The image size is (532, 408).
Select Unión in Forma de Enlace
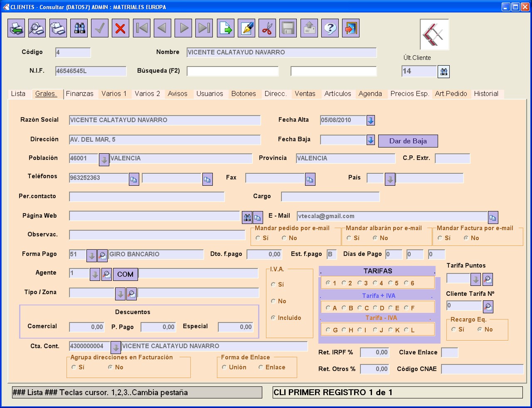(x=224, y=367)
